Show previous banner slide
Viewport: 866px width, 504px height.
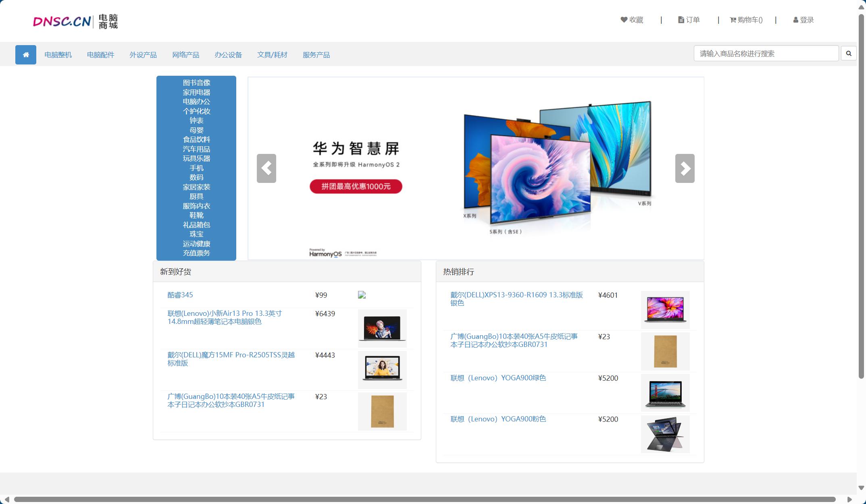266,168
